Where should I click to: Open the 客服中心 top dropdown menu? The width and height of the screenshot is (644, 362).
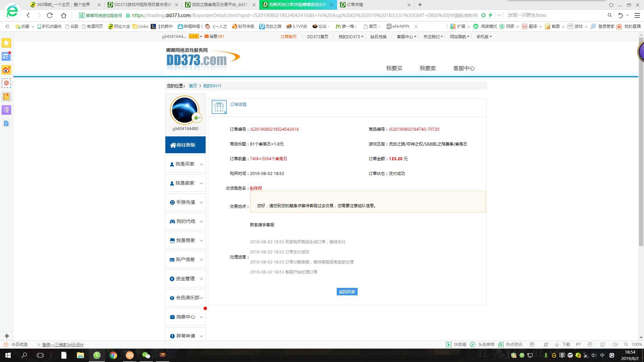(x=406, y=37)
